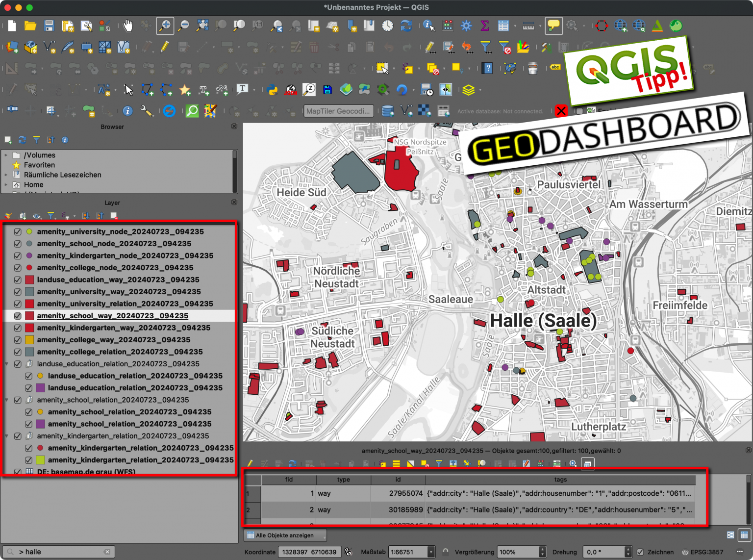Viewport: 753px width, 560px height.
Task: Uncheck the landuse_education_way layer
Action: pos(18,280)
